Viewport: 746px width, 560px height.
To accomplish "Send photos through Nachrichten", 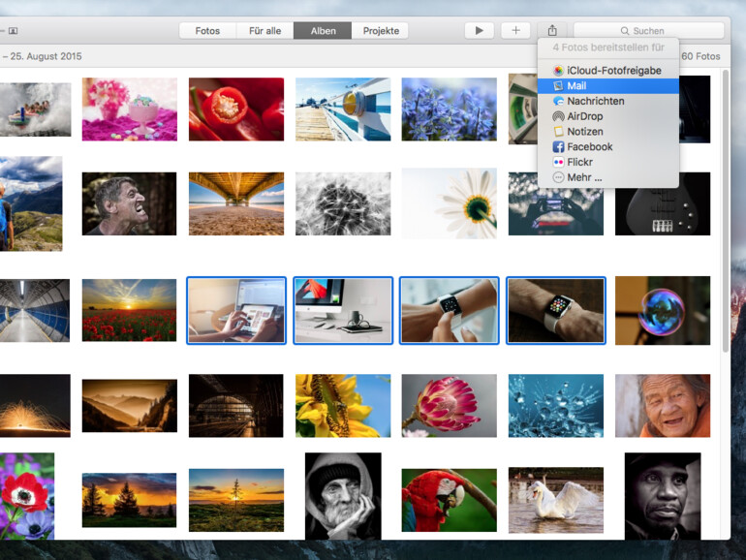I will click(595, 101).
